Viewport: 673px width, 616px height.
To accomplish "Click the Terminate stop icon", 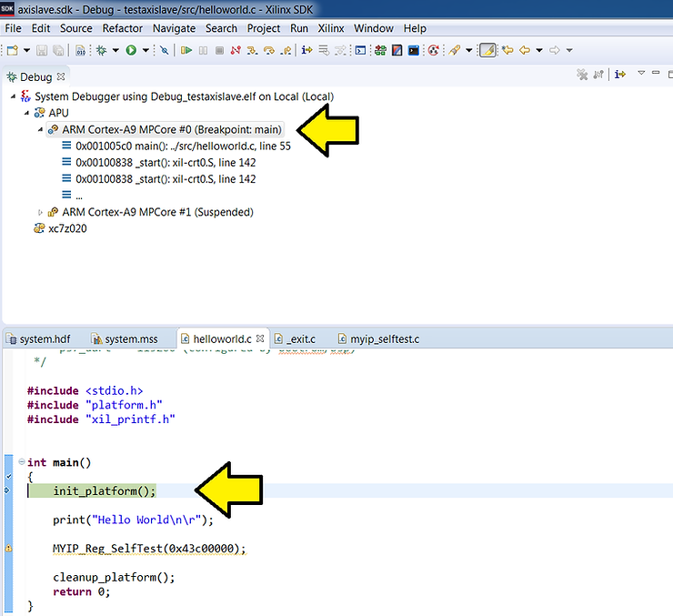I will 219,50.
